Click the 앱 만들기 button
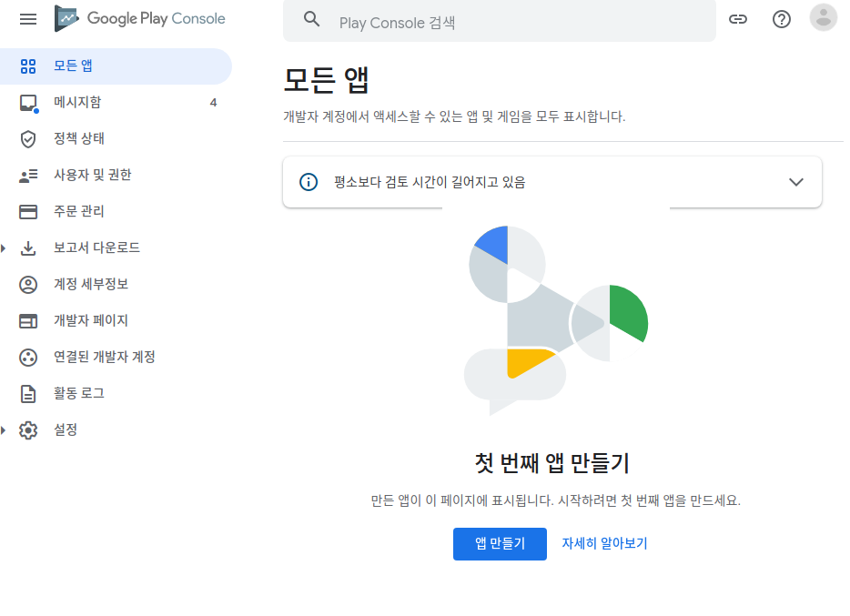This screenshot has height=616, width=850. pos(500,544)
